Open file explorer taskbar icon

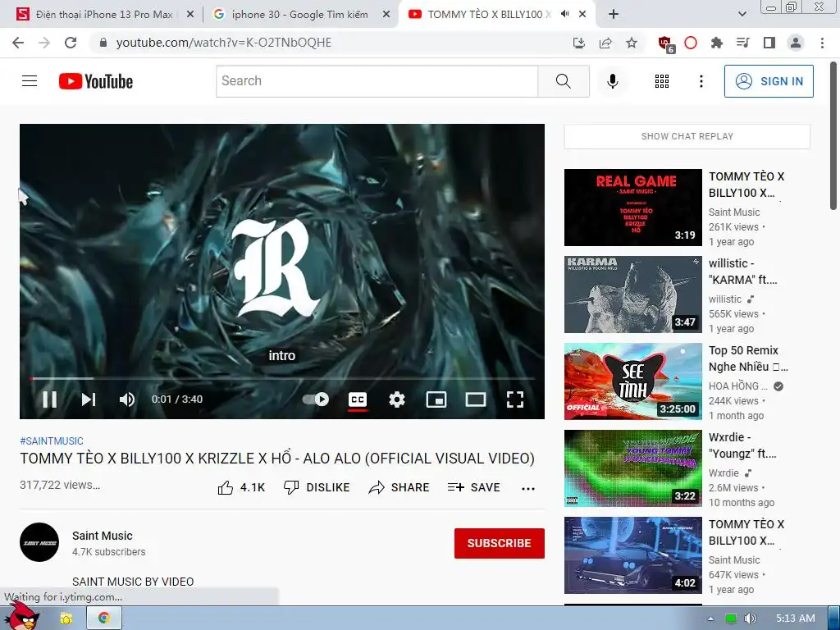[66, 619]
